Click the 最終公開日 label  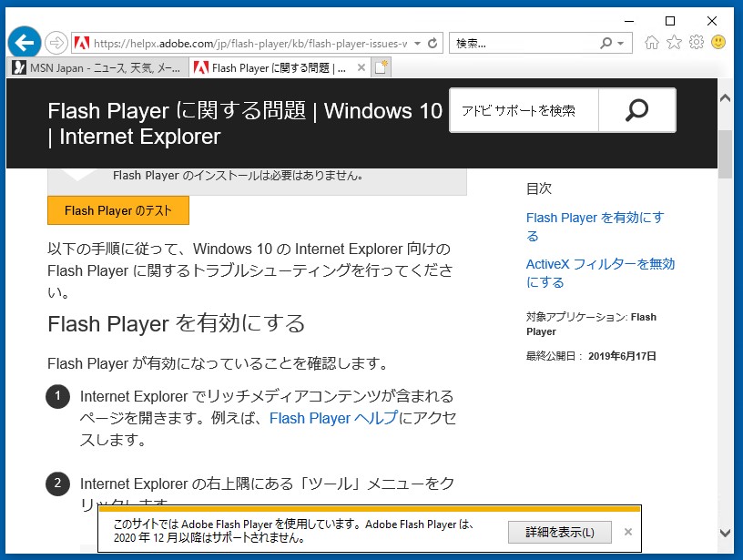(x=555, y=356)
